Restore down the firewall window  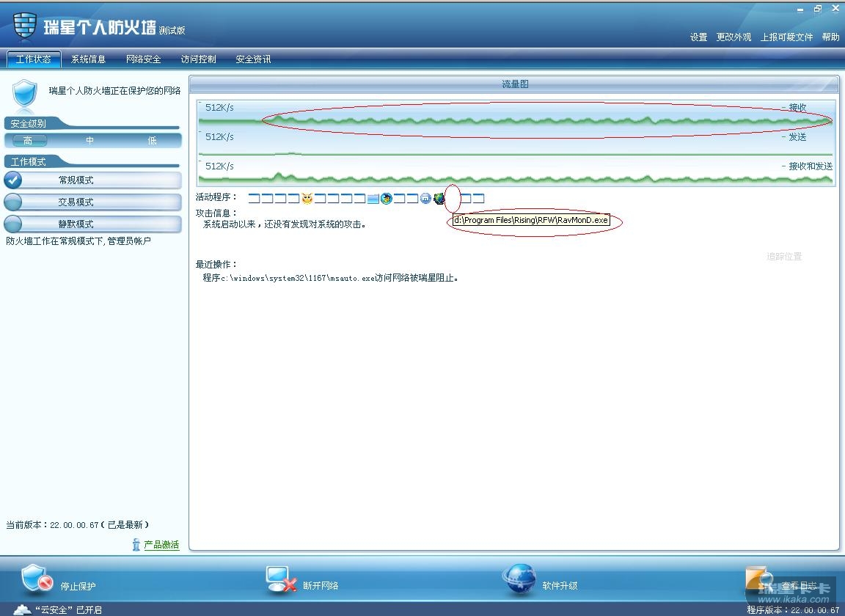(x=818, y=9)
